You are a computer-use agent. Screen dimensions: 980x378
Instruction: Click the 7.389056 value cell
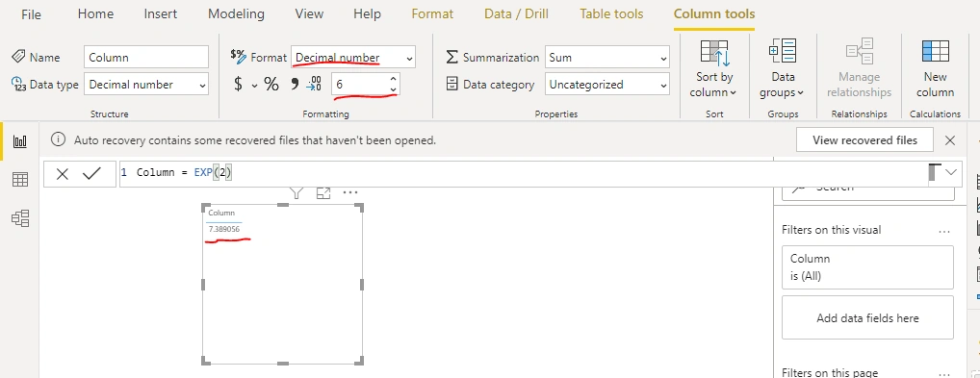click(223, 229)
